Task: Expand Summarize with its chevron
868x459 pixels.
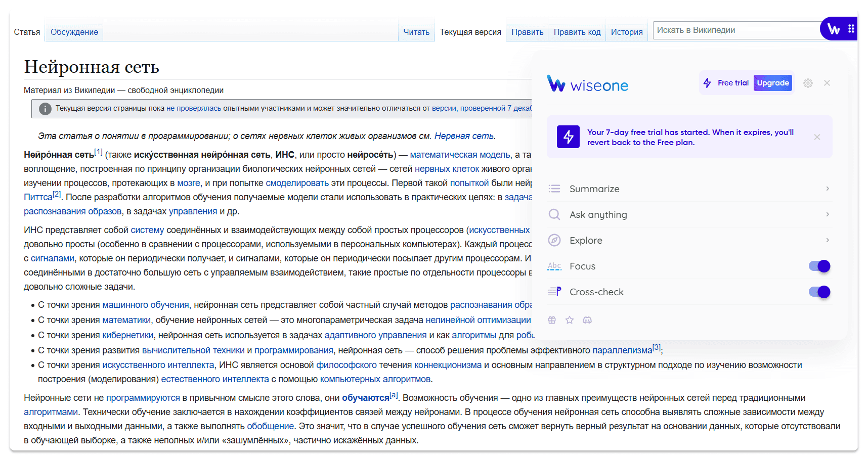Action: click(828, 189)
